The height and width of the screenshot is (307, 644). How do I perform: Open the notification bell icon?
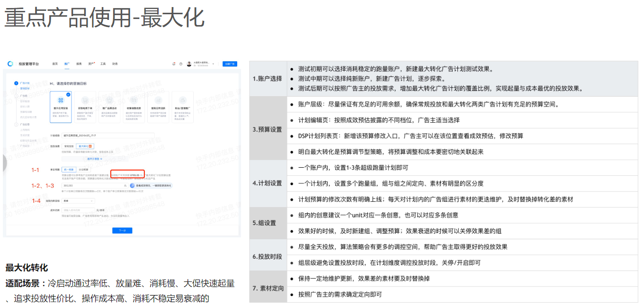click(174, 63)
